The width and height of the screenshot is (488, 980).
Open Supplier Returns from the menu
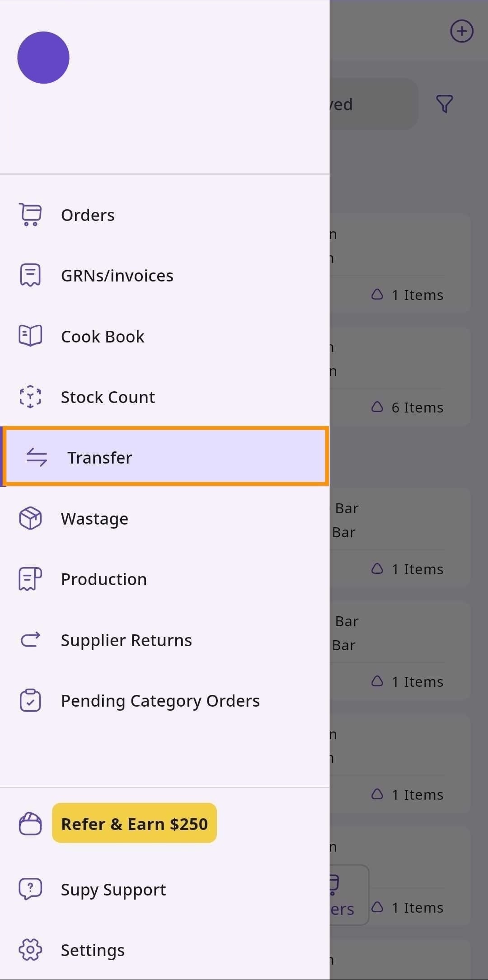pyautogui.click(x=126, y=640)
